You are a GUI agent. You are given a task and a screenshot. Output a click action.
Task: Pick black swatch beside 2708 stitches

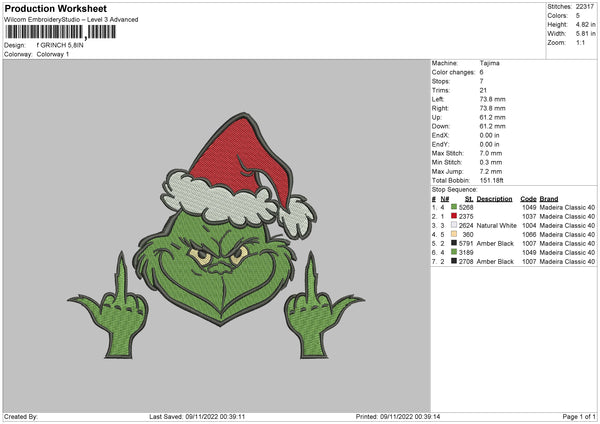point(454,261)
